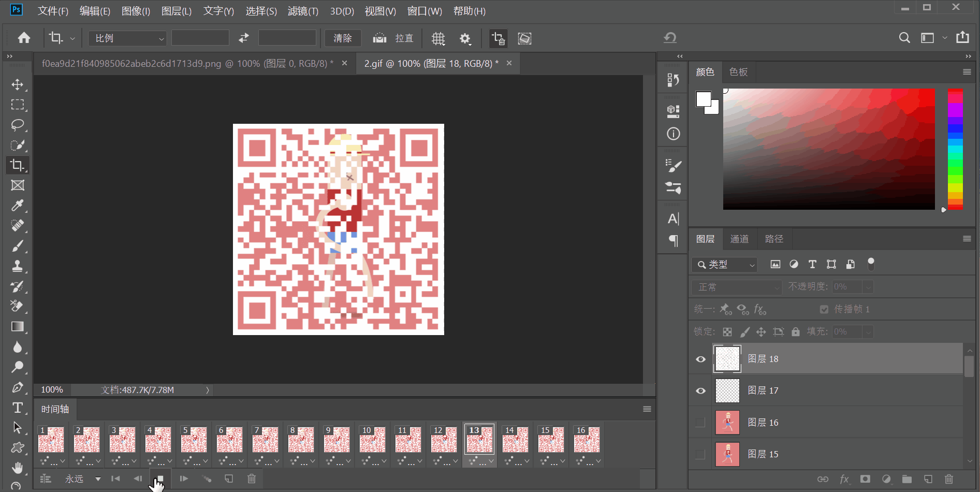This screenshot has width=980, height=492.
Task: Stop the animation playback
Action: 160,479
